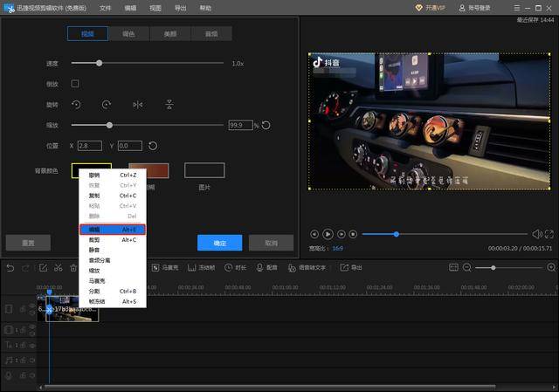559x392 pixels.
Task: Click the undo arrow in timeline toolbar
Action: pos(10,268)
